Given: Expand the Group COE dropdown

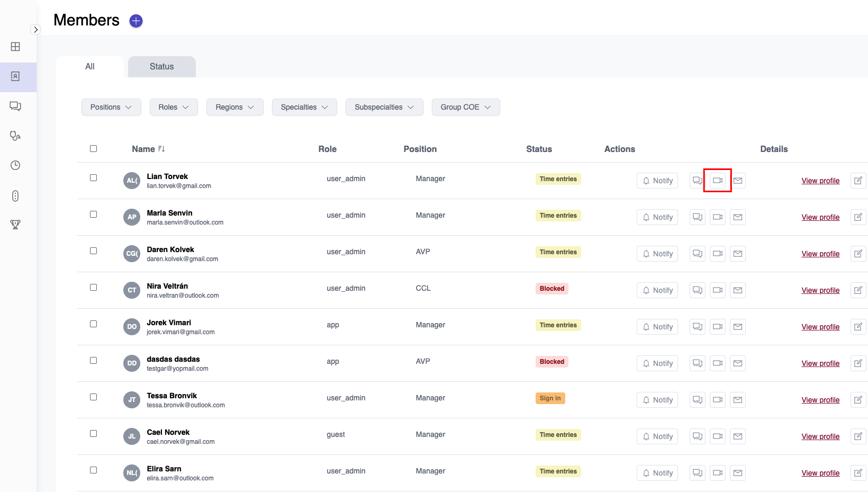Looking at the screenshot, I should coord(465,107).
